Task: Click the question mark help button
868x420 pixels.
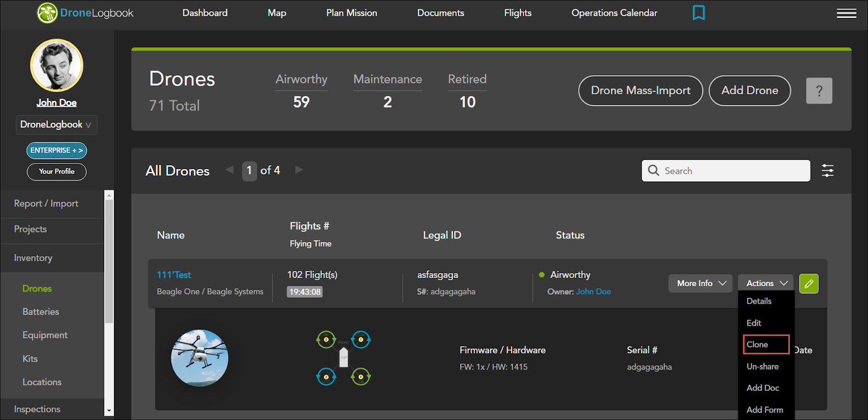Action: [819, 91]
